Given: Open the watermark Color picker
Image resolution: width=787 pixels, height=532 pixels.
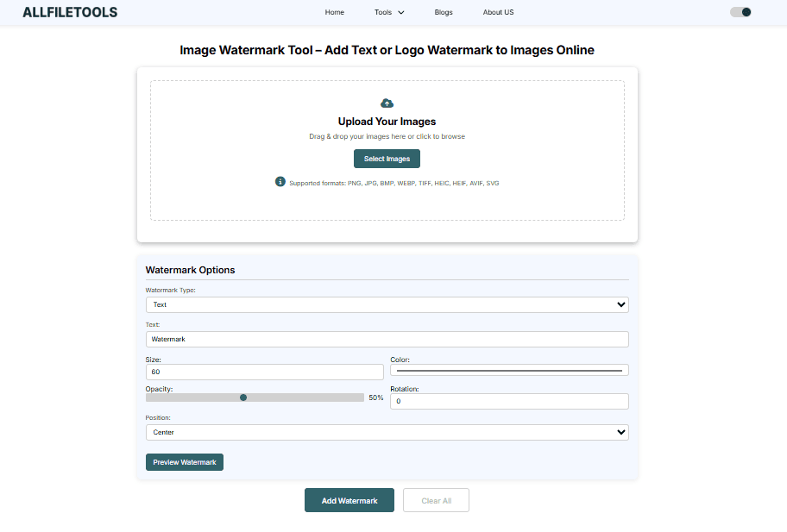Looking at the screenshot, I should click(x=509, y=370).
